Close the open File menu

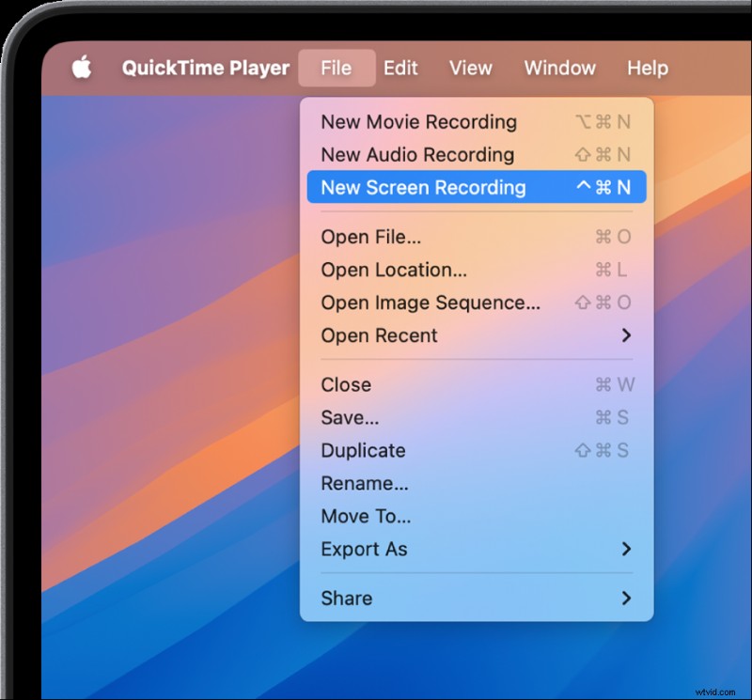pyautogui.click(x=336, y=68)
